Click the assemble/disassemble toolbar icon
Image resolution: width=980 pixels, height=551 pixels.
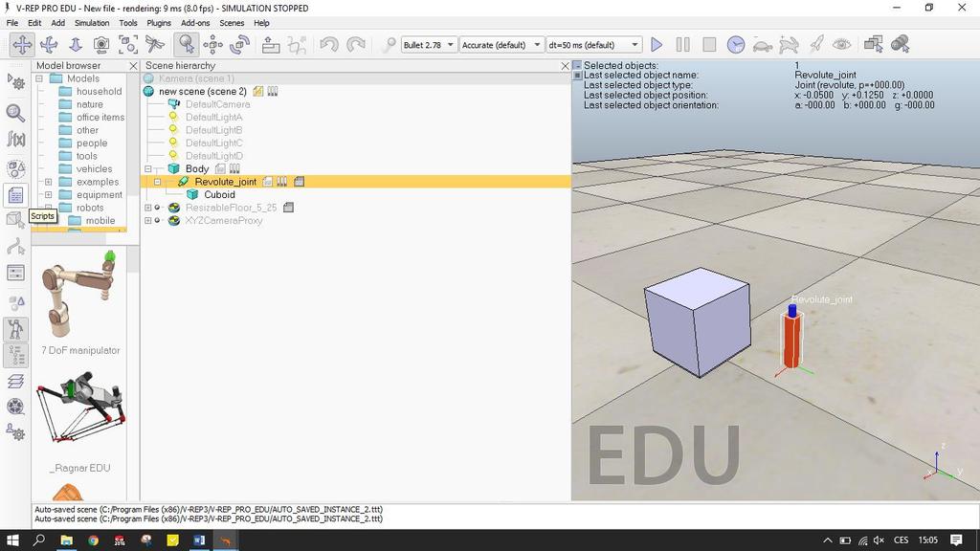(x=270, y=44)
